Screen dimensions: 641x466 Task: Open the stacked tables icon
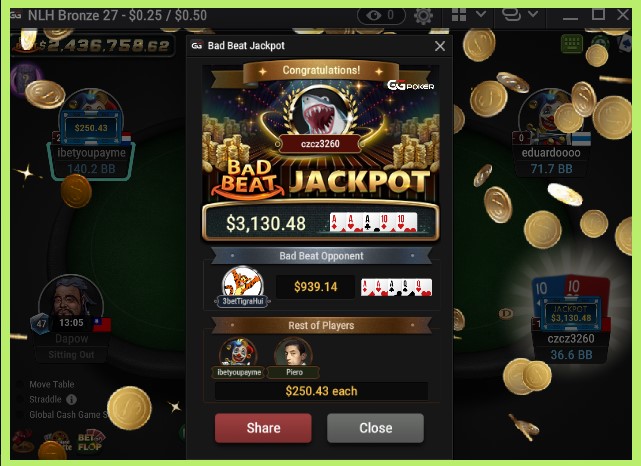[511, 14]
